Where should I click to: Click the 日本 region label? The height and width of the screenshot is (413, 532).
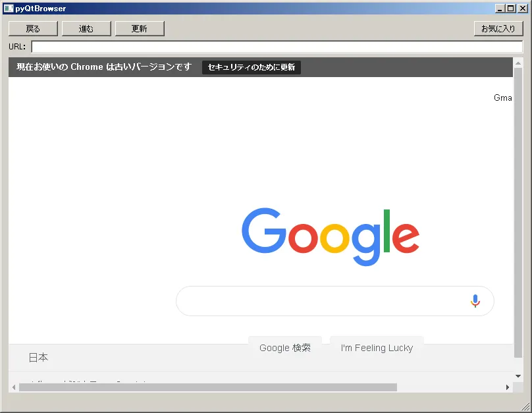pyautogui.click(x=38, y=358)
